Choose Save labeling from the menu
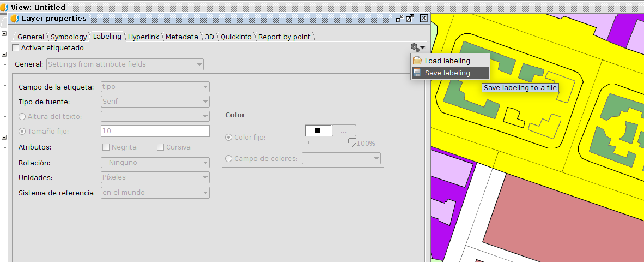The height and width of the screenshot is (262, 644). point(447,73)
